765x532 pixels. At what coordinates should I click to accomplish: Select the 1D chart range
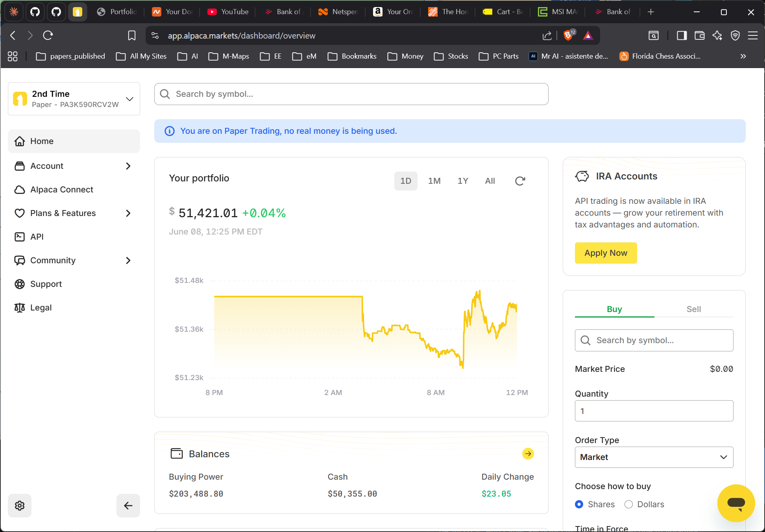(x=406, y=181)
